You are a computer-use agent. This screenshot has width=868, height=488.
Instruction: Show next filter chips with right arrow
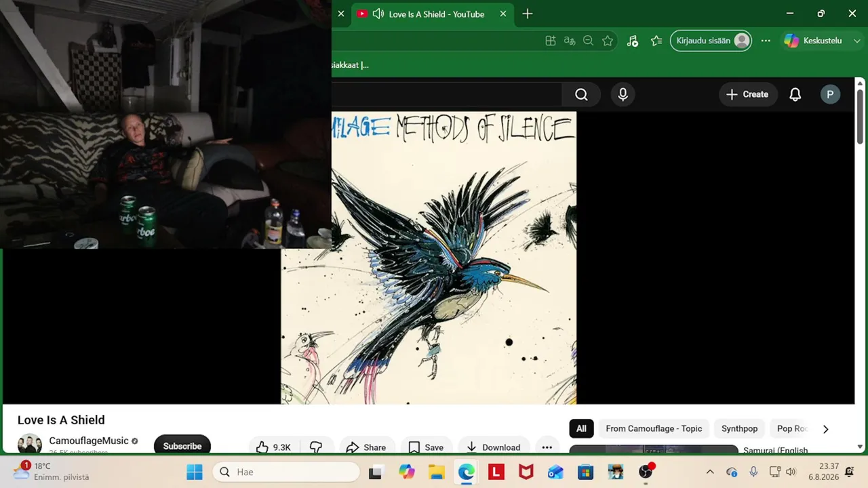(825, 429)
